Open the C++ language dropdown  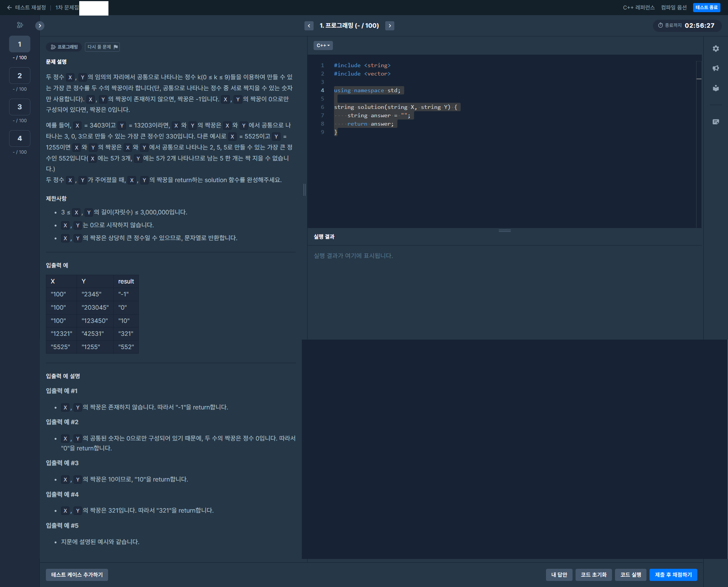pos(323,46)
